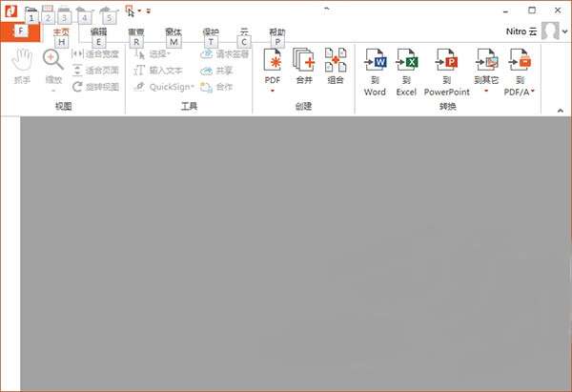This screenshot has height=392, width=572.
Task: Click Collaborate (合作)
Action: [216, 87]
